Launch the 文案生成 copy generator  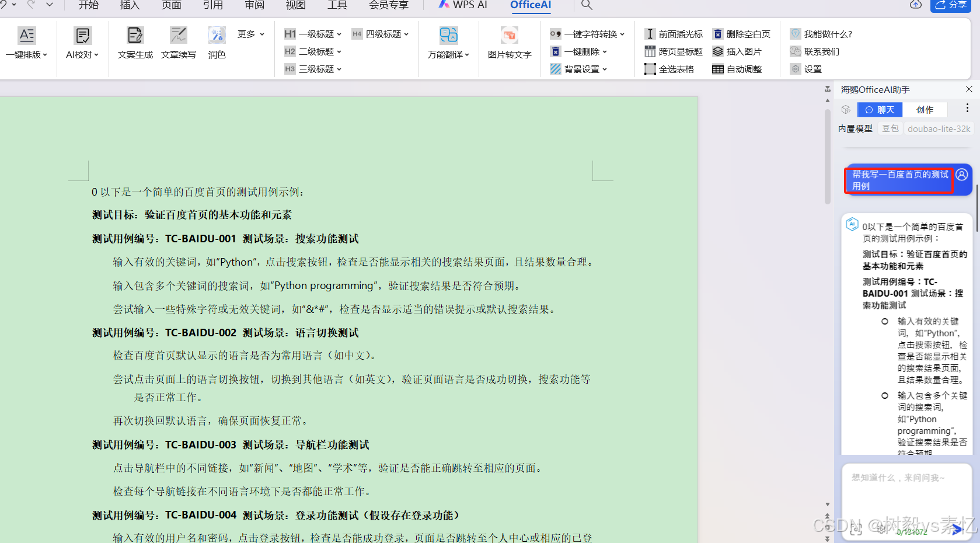coord(135,43)
